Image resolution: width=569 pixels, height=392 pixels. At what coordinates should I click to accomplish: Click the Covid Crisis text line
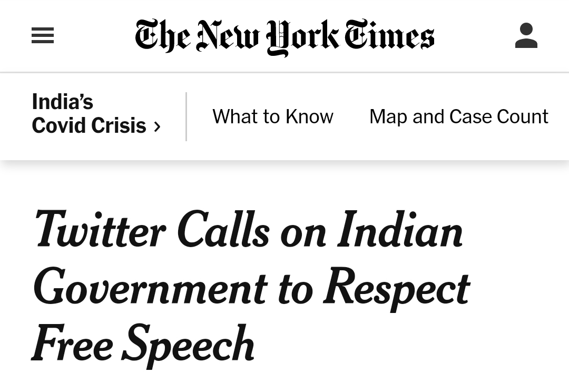tap(89, 126)
